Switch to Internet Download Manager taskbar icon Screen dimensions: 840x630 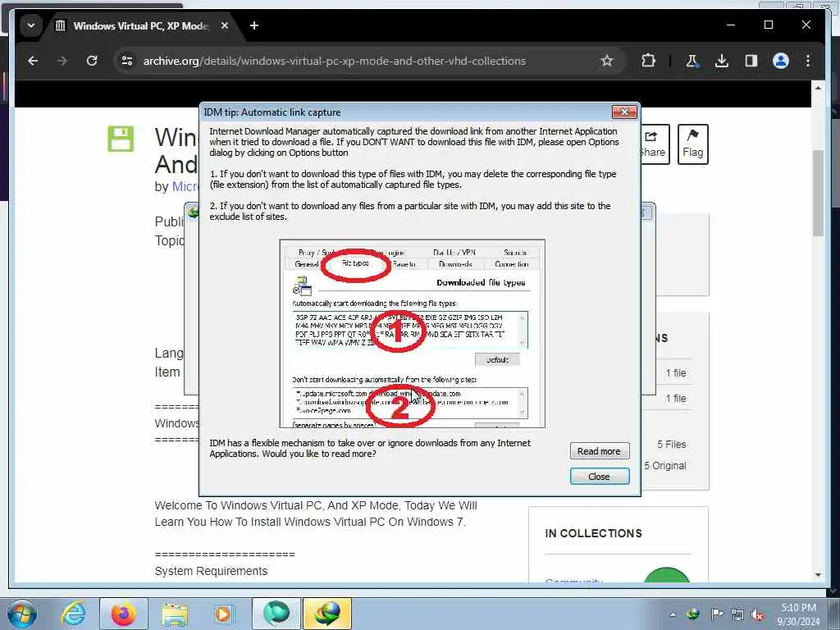tap(327, 614)
